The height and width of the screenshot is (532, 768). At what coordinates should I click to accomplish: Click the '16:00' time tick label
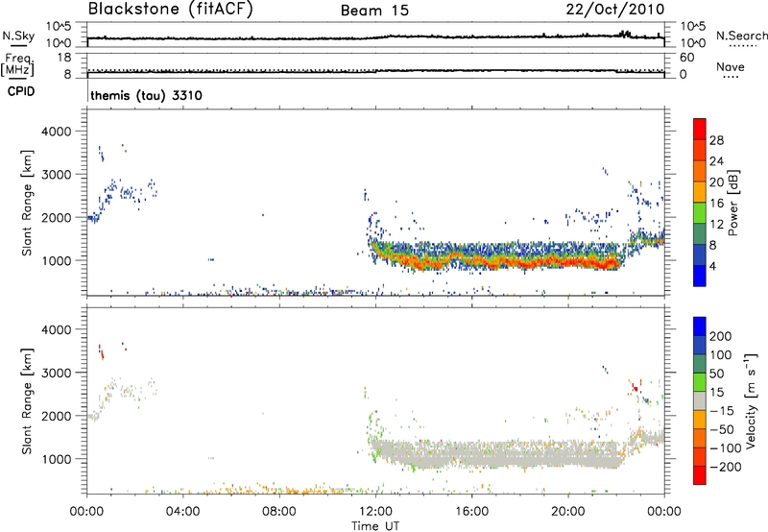tap(471, 512)
